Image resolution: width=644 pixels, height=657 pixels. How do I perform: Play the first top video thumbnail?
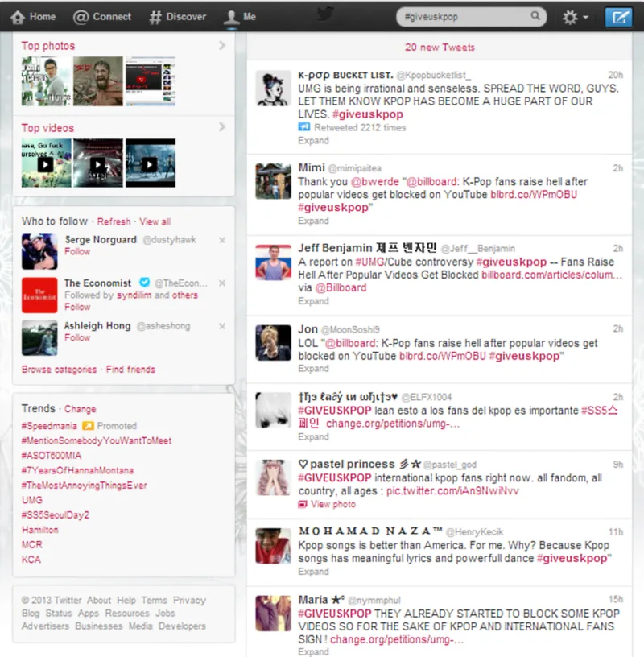click(x=46, y=163)
